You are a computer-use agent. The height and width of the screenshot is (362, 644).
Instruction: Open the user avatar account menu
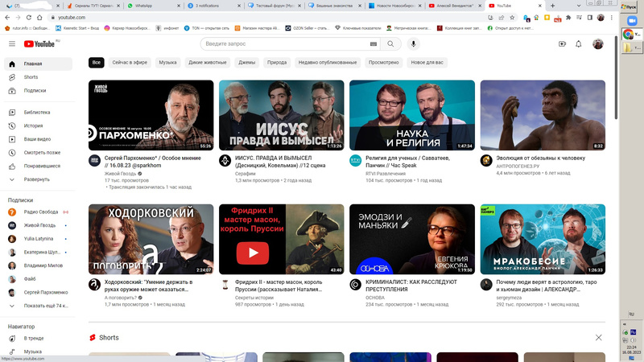click(x=598, y=44)
